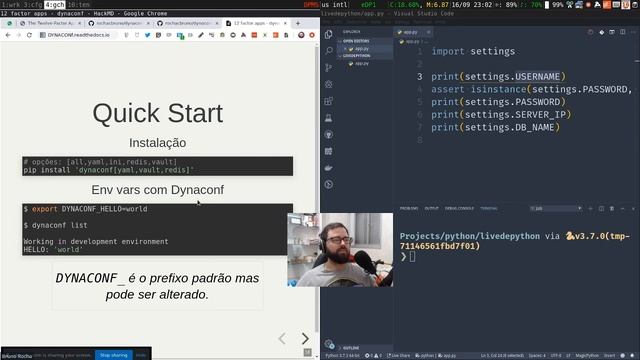The width and height of the screenshot is (640, 360).
Task: Switch to the second GitHub dynaconf Chrome tab
Action: click(188, 23)
